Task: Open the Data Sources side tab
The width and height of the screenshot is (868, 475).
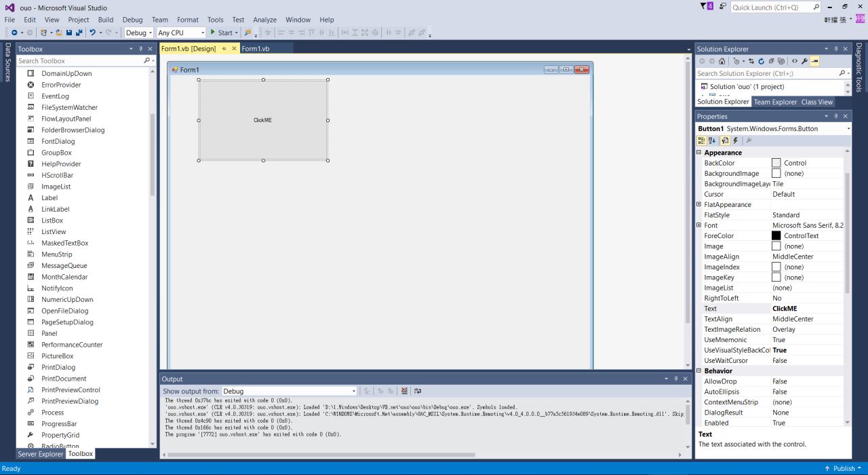Action: pos(7,62)
